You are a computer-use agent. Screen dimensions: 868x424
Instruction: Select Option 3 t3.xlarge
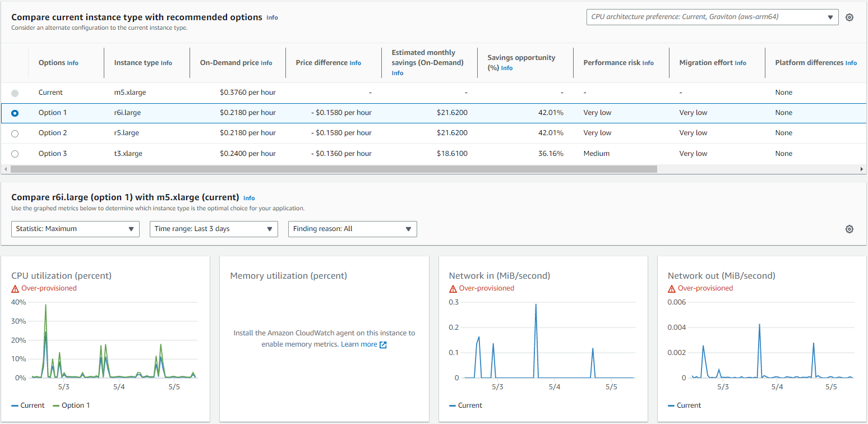click(x=15, y=154)
